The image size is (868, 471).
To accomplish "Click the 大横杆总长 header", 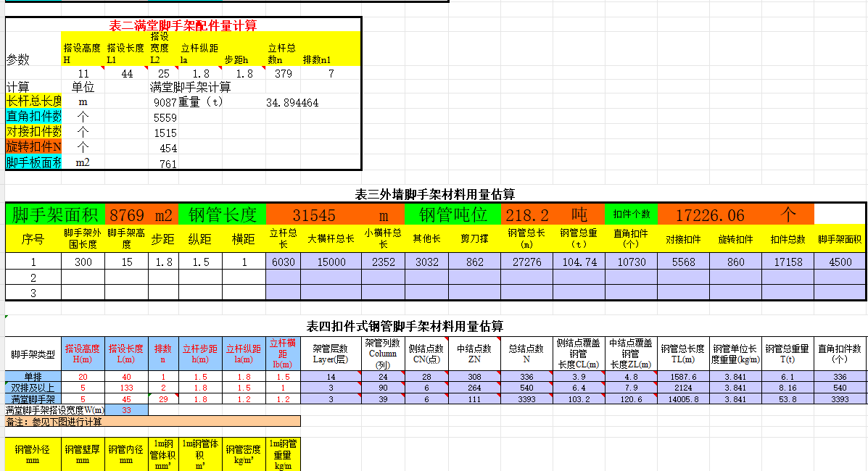I will tap(331, 239).
